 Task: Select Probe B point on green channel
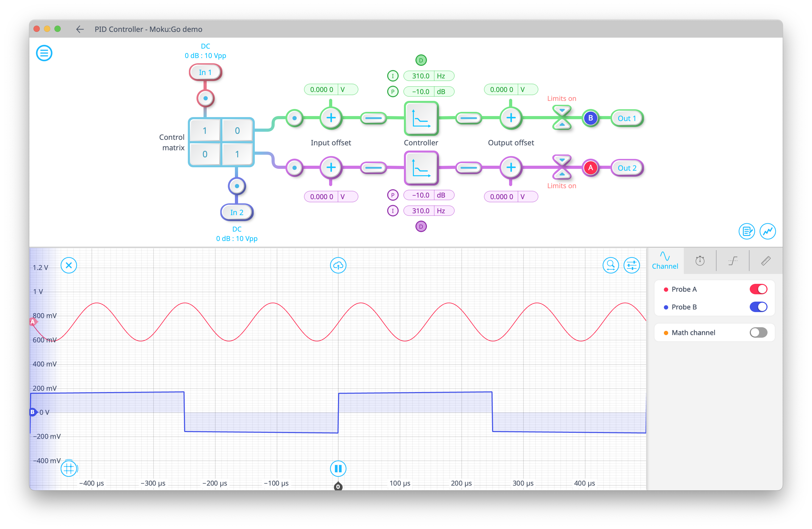tap(591, 118)
